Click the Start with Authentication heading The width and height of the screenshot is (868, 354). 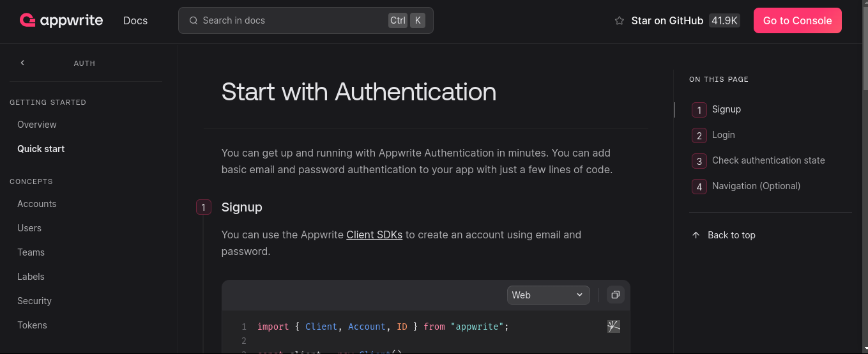358,91
